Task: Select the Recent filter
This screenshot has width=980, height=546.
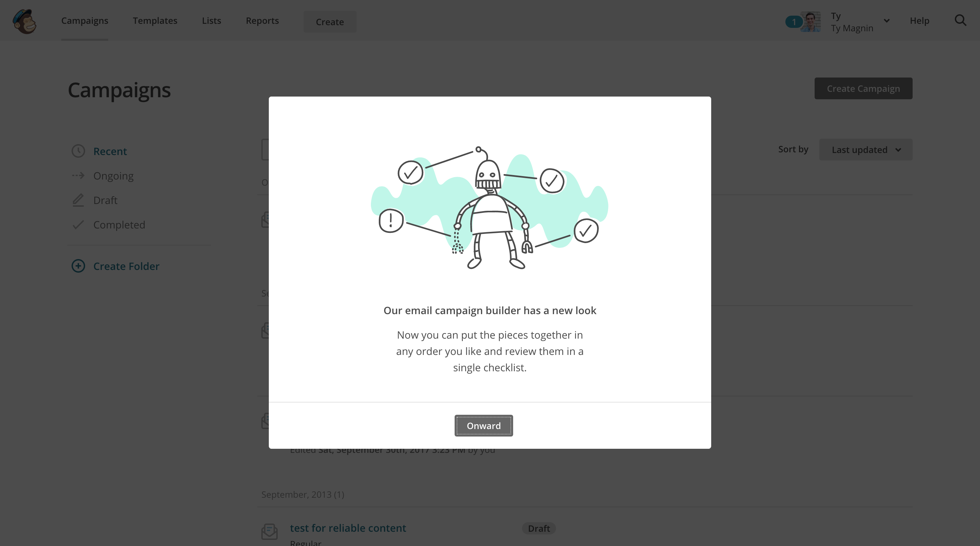Action: point(110,151)
